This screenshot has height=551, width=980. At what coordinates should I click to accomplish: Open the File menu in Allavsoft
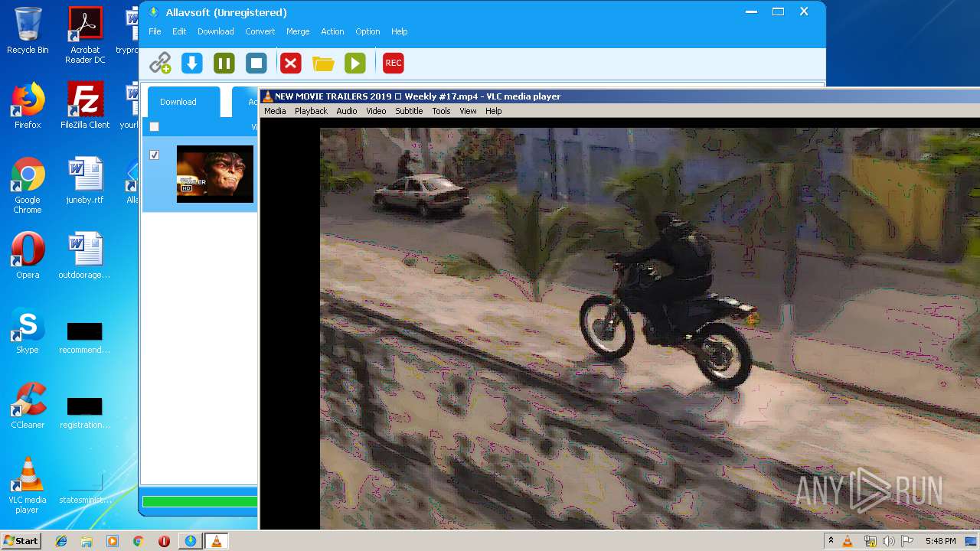pyautogui.click(x=155, y=31)
